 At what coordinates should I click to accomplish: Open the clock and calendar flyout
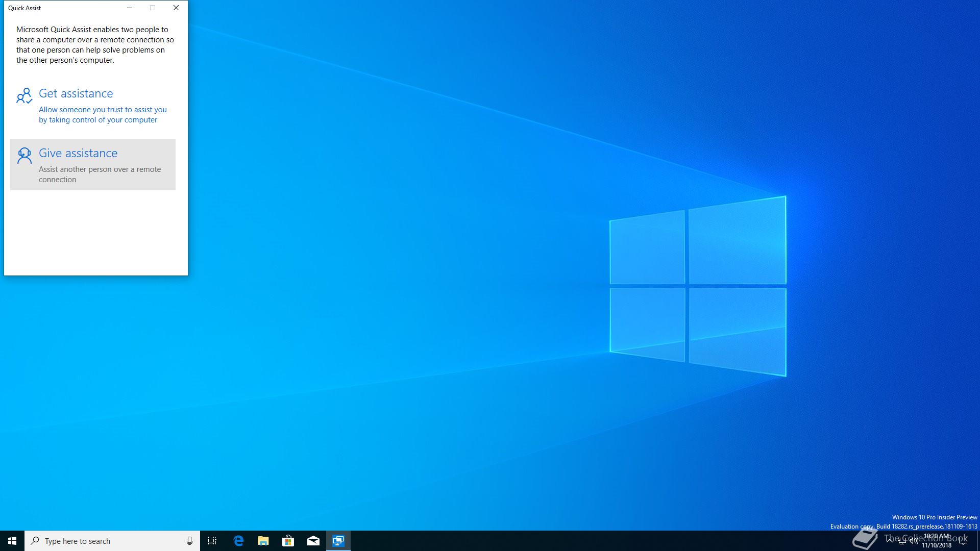(937, 541)
